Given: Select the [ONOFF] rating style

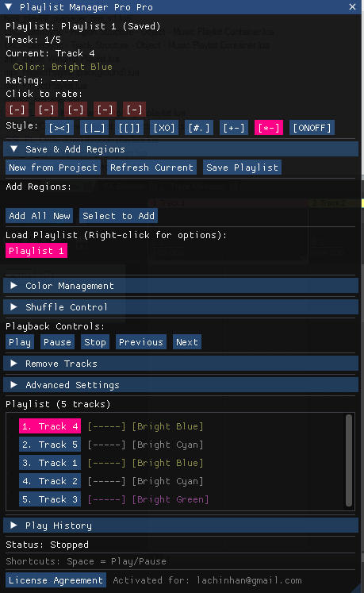Looking at the screenshot, I should click(x=312, y=128).
